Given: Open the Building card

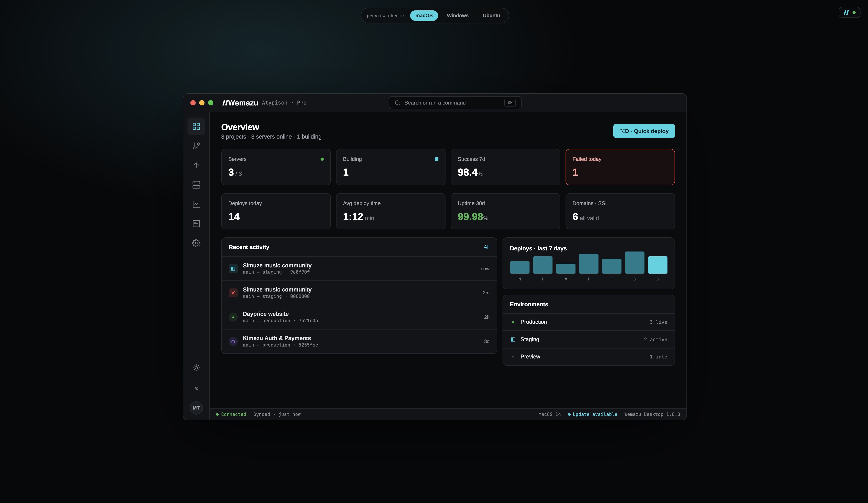Looking at the screenshot, I should click(390, 167).
